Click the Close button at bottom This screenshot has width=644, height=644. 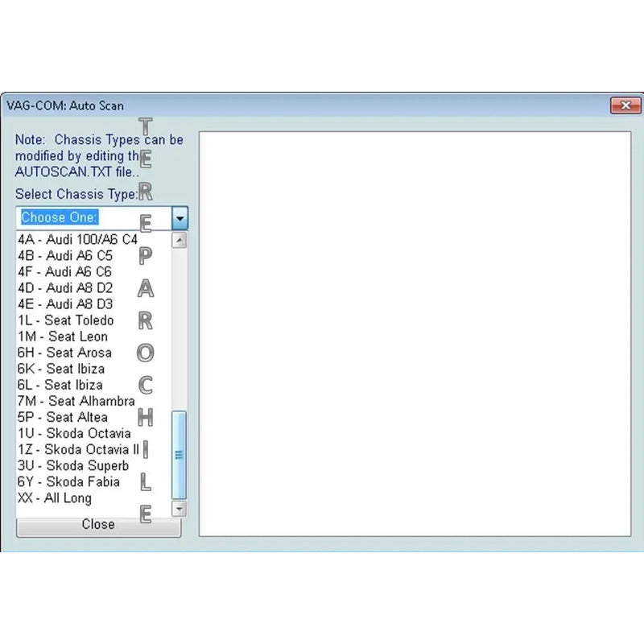coord(98,526)
